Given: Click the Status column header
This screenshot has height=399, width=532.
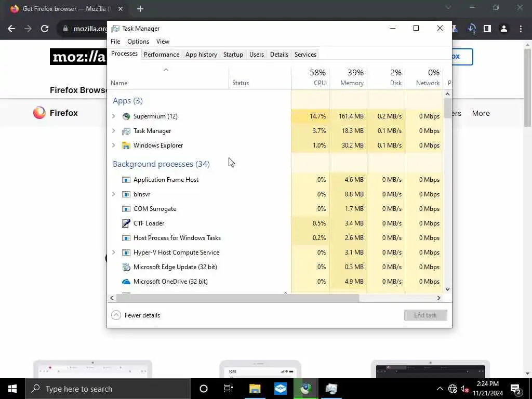Looking at the screenshot, I should click(260, 78).
